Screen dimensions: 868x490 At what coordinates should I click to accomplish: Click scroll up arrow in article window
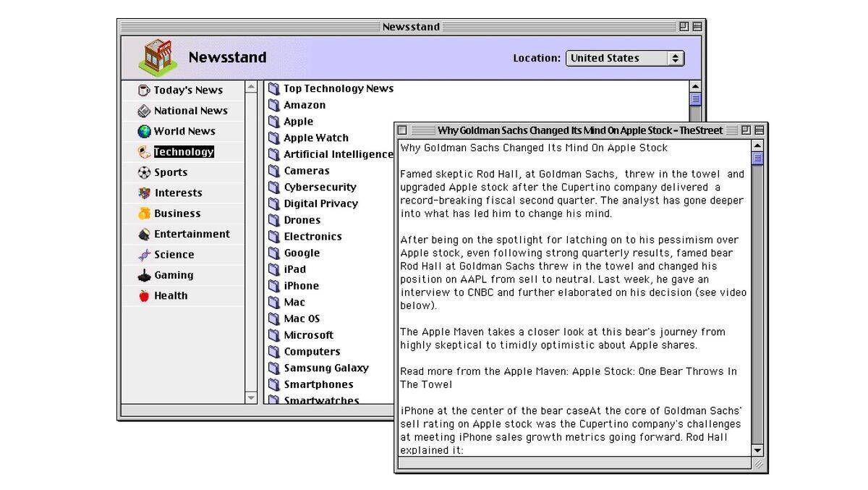point(757,146)
